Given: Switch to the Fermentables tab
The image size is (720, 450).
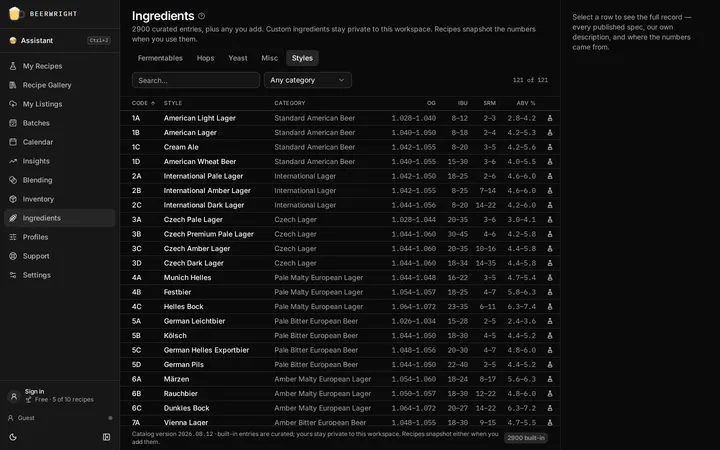Looking at the screenshot, I should pyautogui.click(x=160, y=58).
